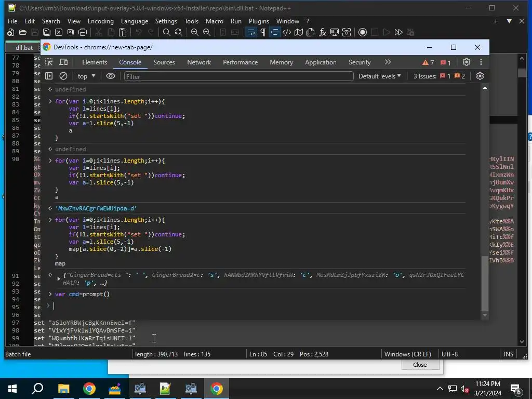Open DevTools settings gear

(x=467, y=62)
